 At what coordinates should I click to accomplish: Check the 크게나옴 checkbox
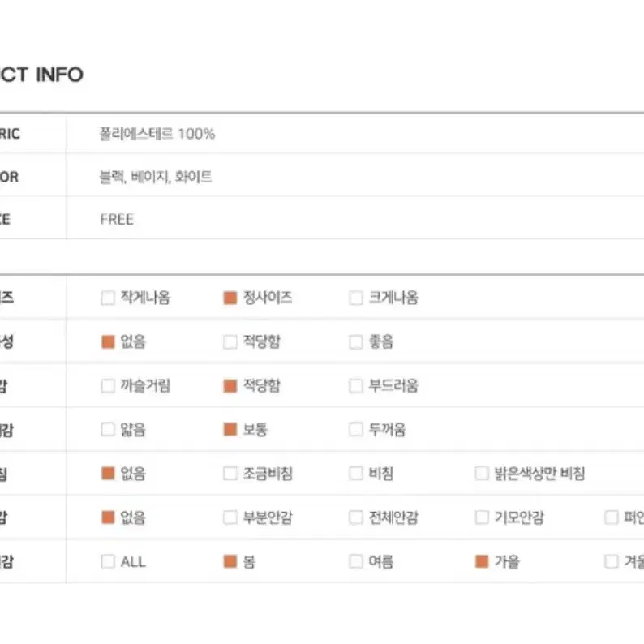coord(356,298)
